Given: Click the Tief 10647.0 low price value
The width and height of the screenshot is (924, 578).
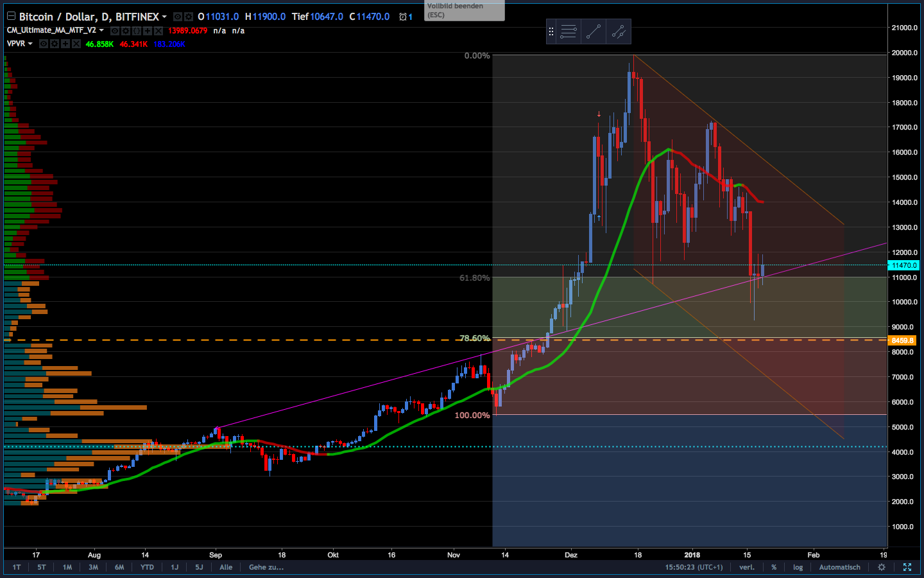Looking at the screenshot, I should click(x=318, y=17).
